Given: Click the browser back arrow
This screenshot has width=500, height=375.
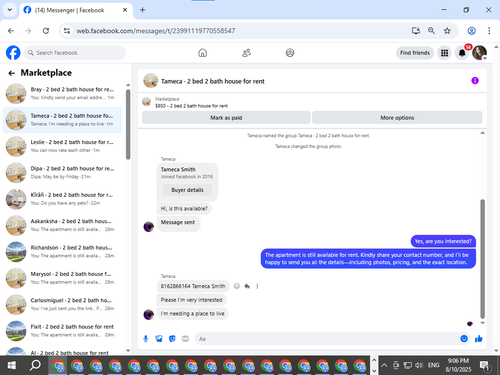Looking at the screenshot, I should tap(11, 31).
